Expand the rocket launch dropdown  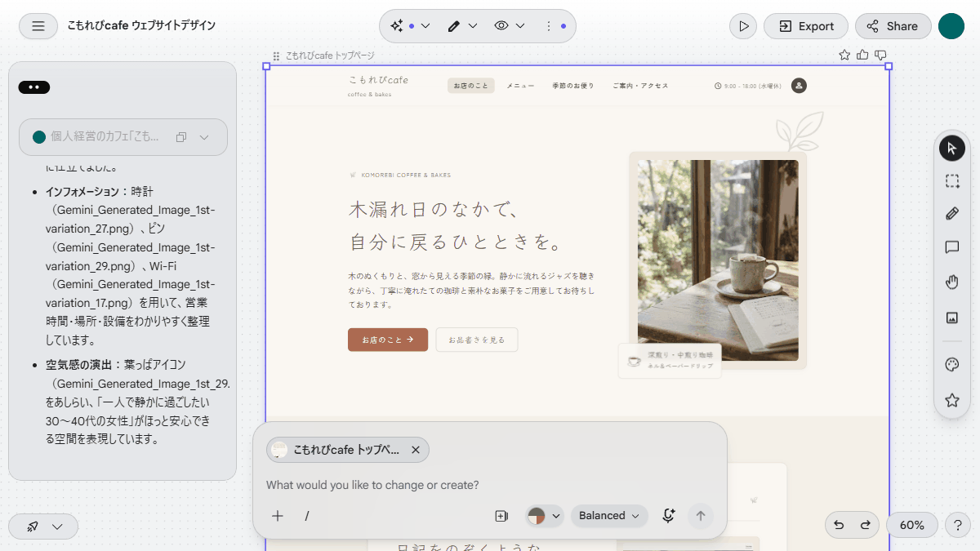(43, 527)
